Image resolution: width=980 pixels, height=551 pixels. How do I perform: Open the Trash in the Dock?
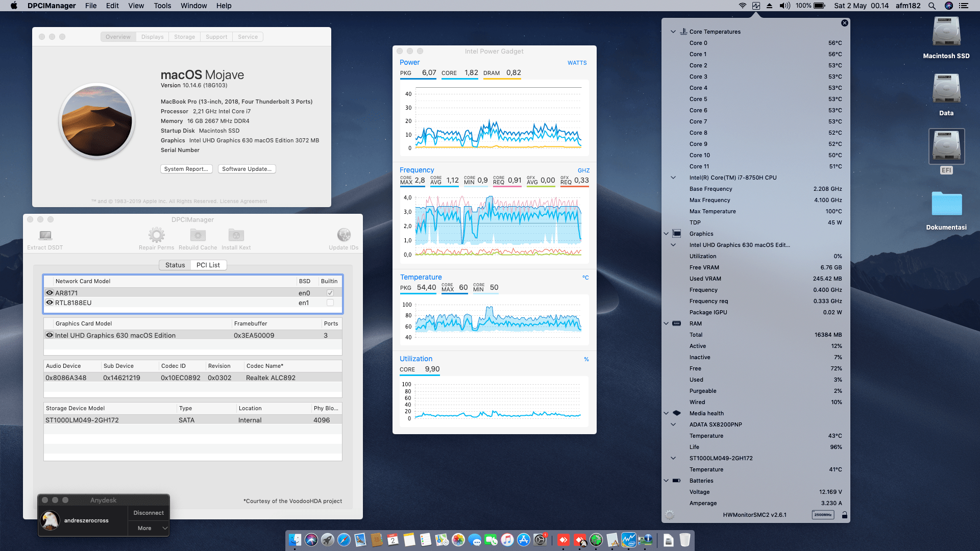[685, 540]
